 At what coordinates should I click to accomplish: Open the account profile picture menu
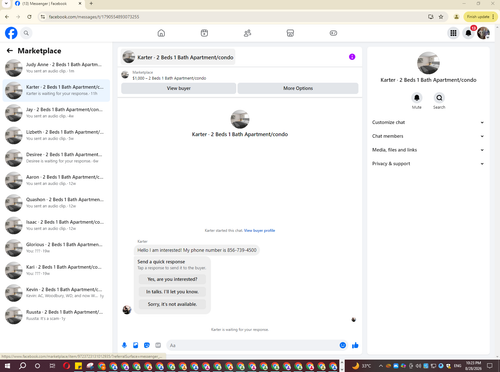483,33
